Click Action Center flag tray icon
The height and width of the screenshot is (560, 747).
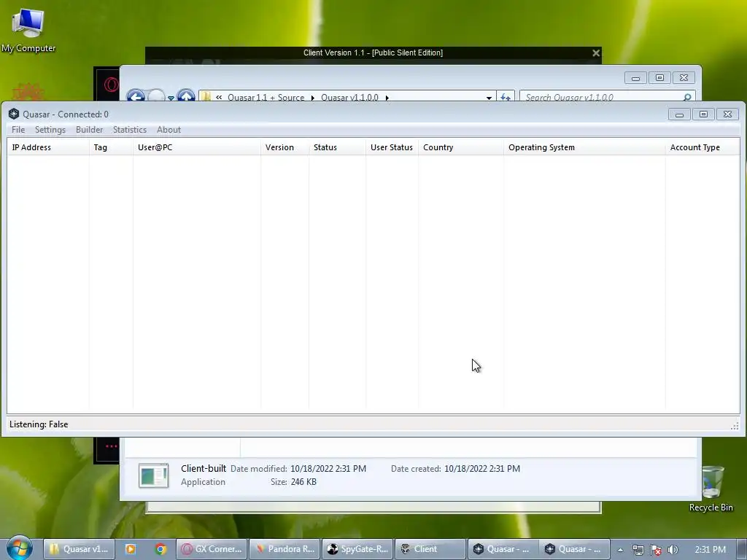pyautogui.click(x=656, y=550)
